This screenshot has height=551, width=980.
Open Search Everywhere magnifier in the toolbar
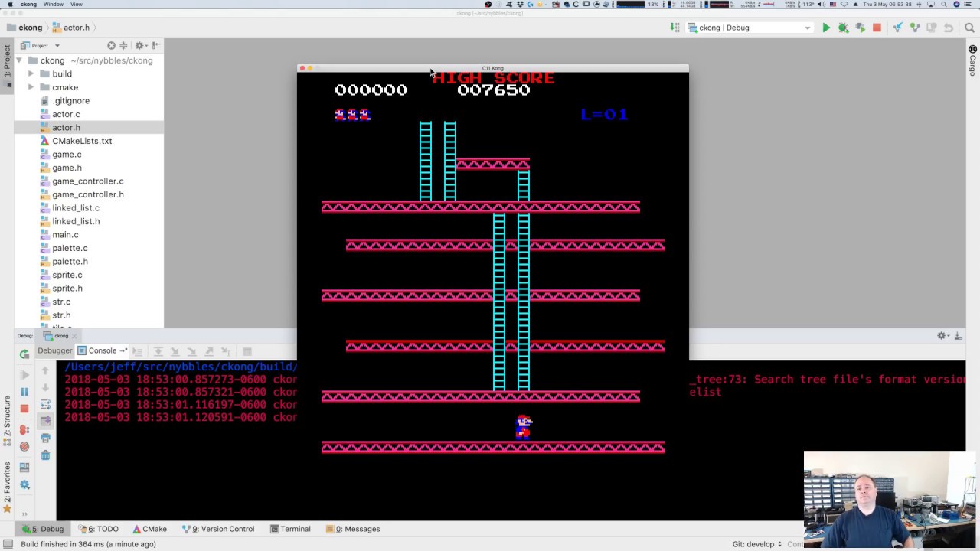tap(969, 28)
